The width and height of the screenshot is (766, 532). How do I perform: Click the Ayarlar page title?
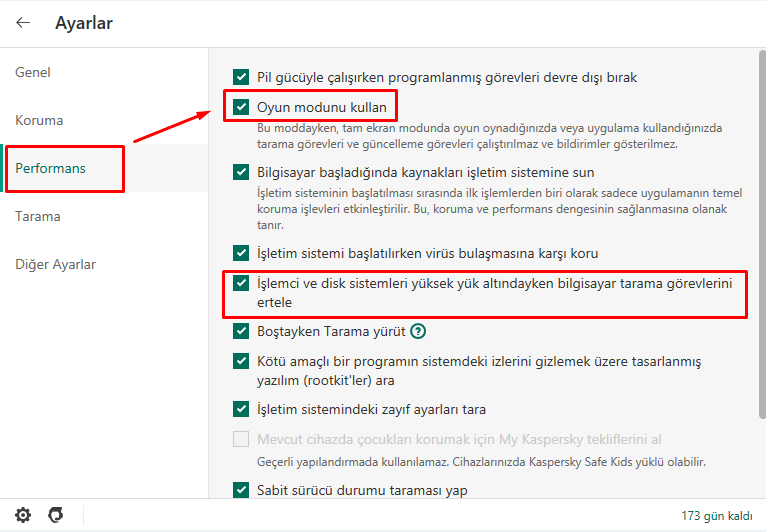tap(84, 23)
